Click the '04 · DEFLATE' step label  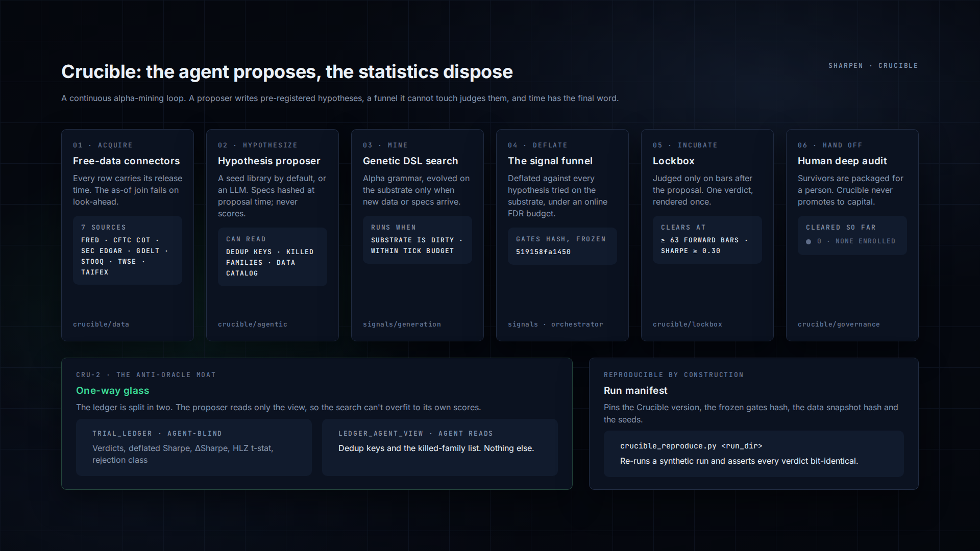[x=537, y=145]
